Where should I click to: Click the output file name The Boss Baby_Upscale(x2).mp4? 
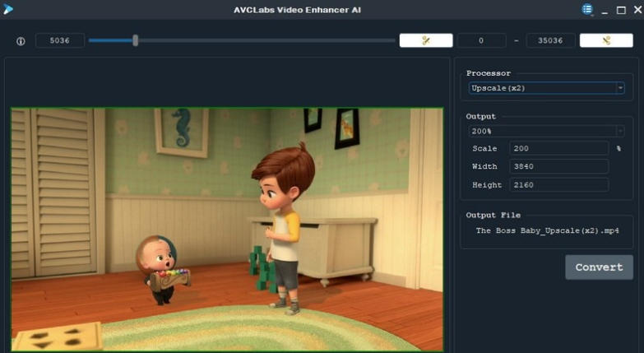click(547, 230)
